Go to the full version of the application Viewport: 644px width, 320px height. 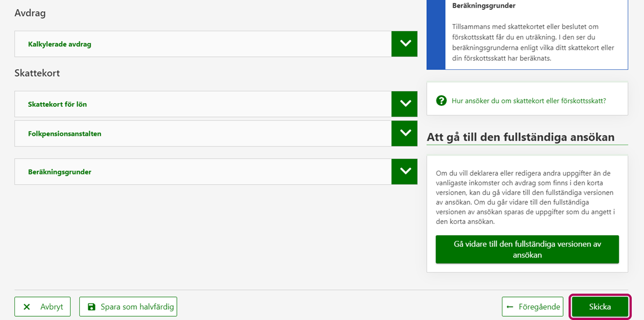pos(527,249)
